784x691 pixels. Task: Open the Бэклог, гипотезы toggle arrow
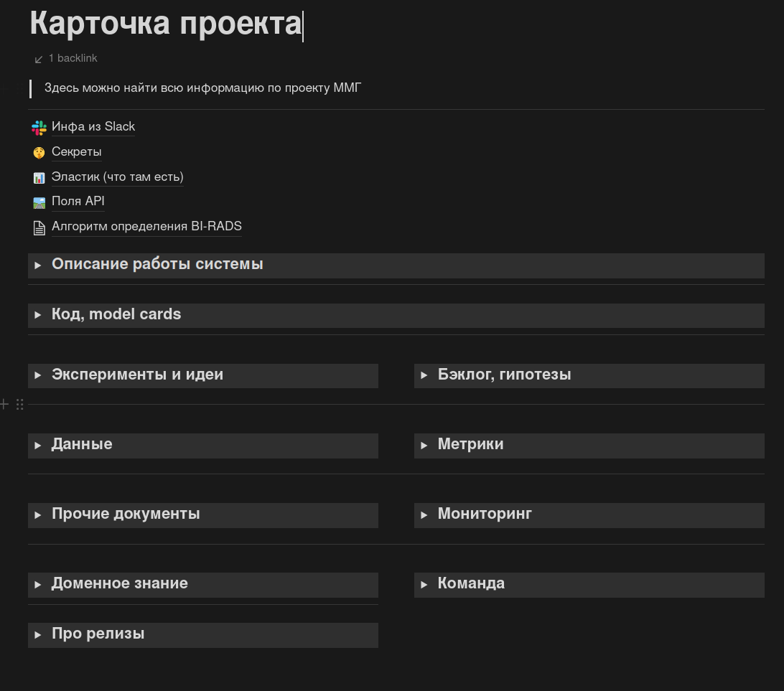click(x=424, y=375)
